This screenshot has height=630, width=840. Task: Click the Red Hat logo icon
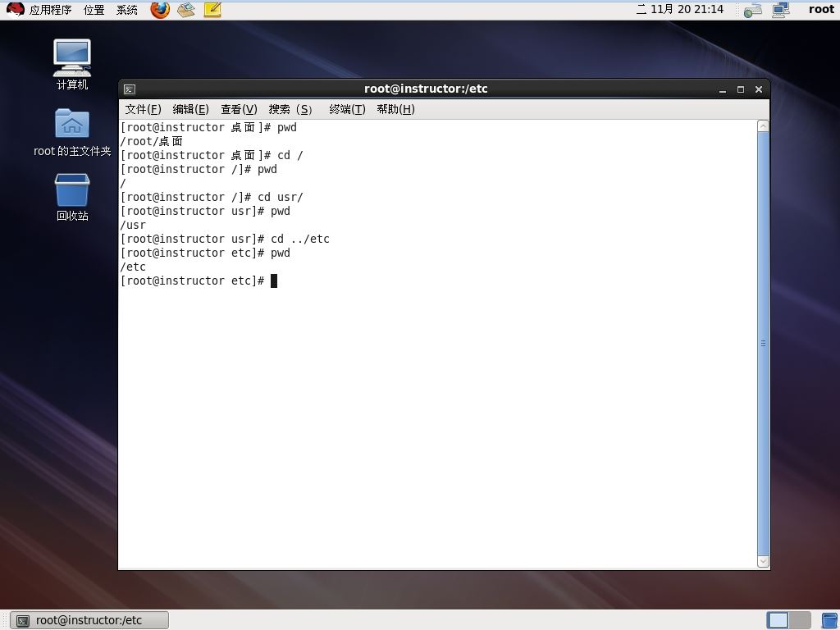pos(15,10)
